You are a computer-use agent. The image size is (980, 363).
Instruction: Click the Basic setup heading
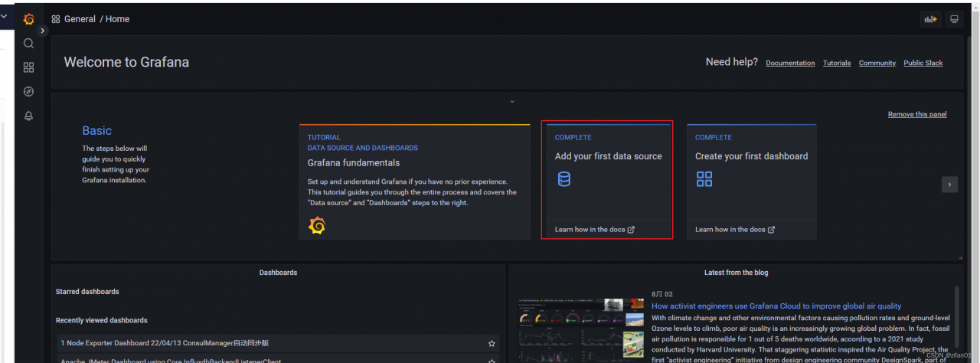click(x=97, y=131)
